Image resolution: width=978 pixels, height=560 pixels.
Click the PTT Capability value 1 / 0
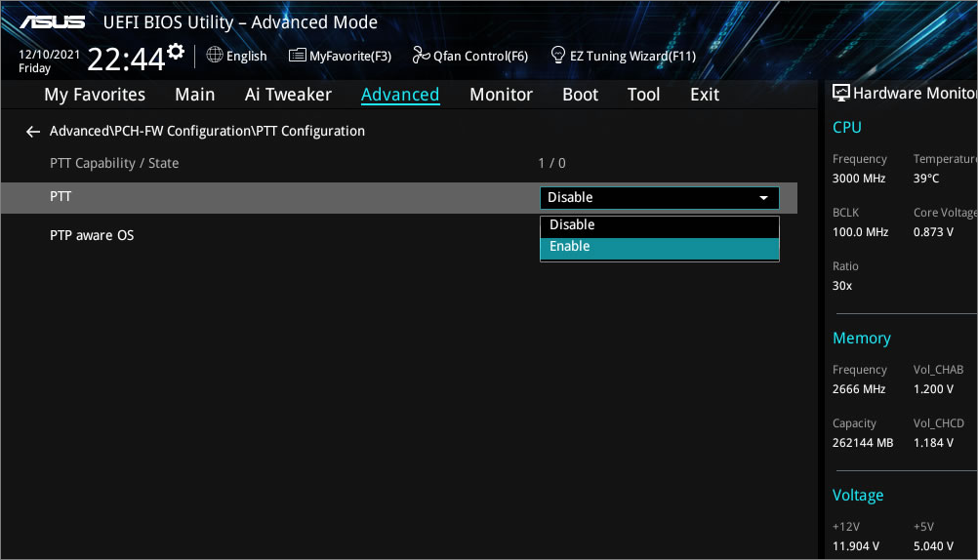552,163
